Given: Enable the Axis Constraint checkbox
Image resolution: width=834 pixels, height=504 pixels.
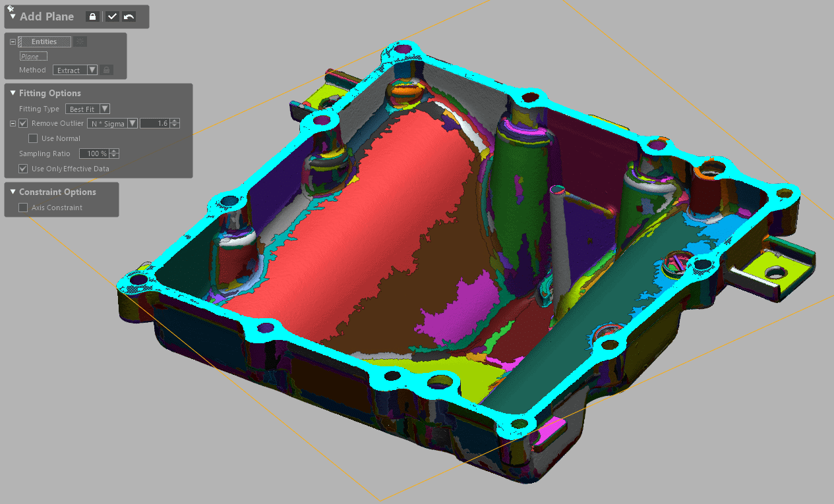Looking at the screenshot, I should (x=23, y=208).
